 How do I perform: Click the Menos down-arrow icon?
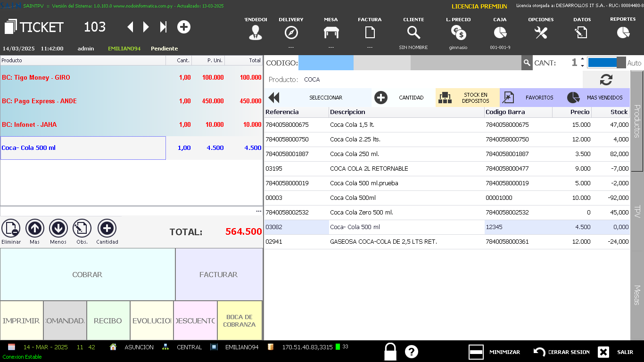click(58, 229)
